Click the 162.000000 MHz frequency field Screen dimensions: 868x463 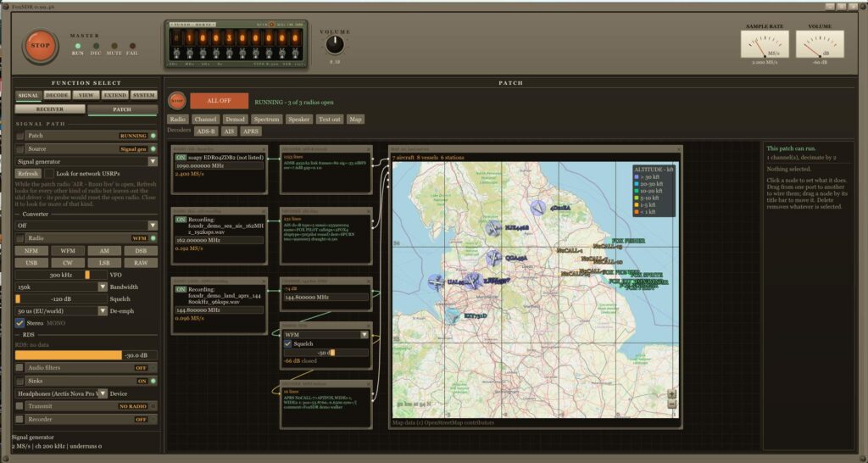click(220, 240)
